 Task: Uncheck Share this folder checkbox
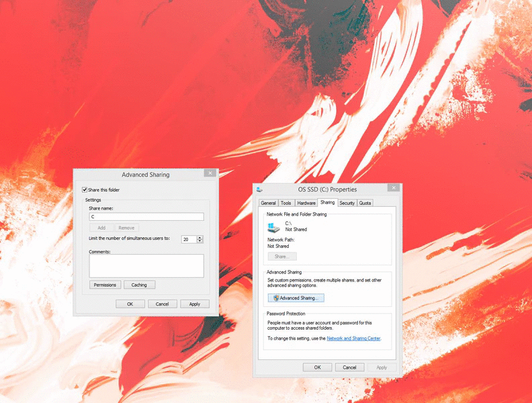(x=85, y=189)
